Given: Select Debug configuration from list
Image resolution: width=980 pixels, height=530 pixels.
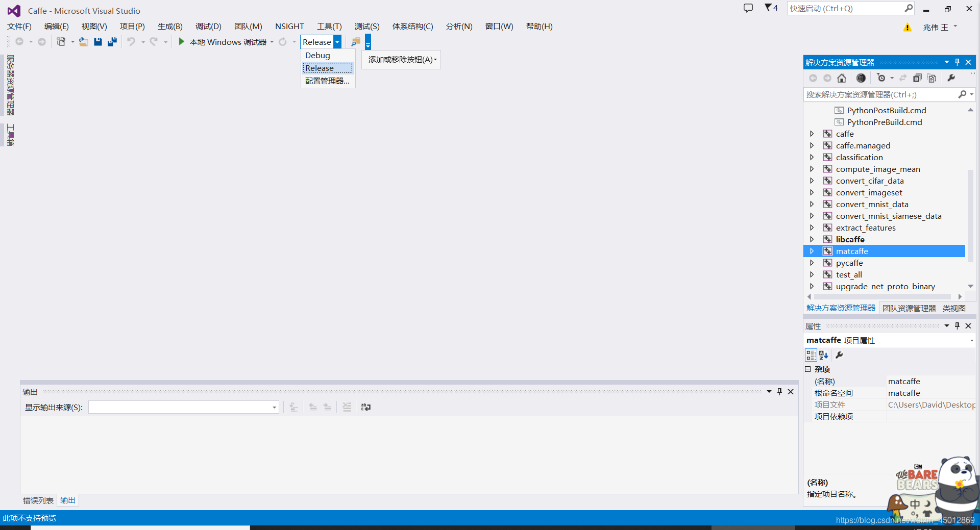Looking at the screenshot, I should 328,55.
